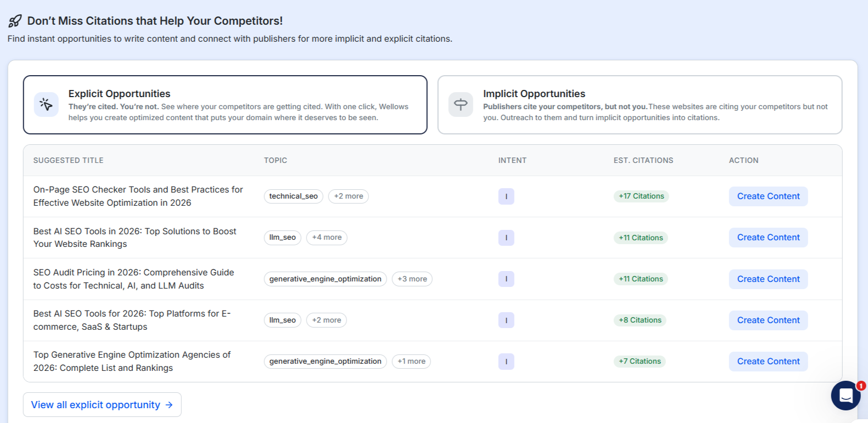This screenshot has width=868, height=423.
Task: Expand +1 more topics in Agencies row
Action: pyautogui.click(x=411, y=362)
